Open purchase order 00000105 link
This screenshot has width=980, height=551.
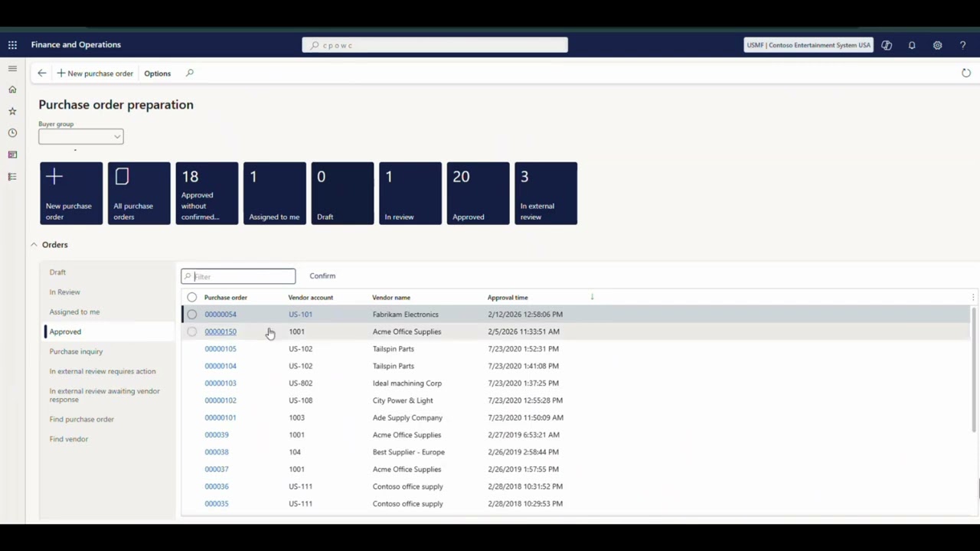coord(220,349)
